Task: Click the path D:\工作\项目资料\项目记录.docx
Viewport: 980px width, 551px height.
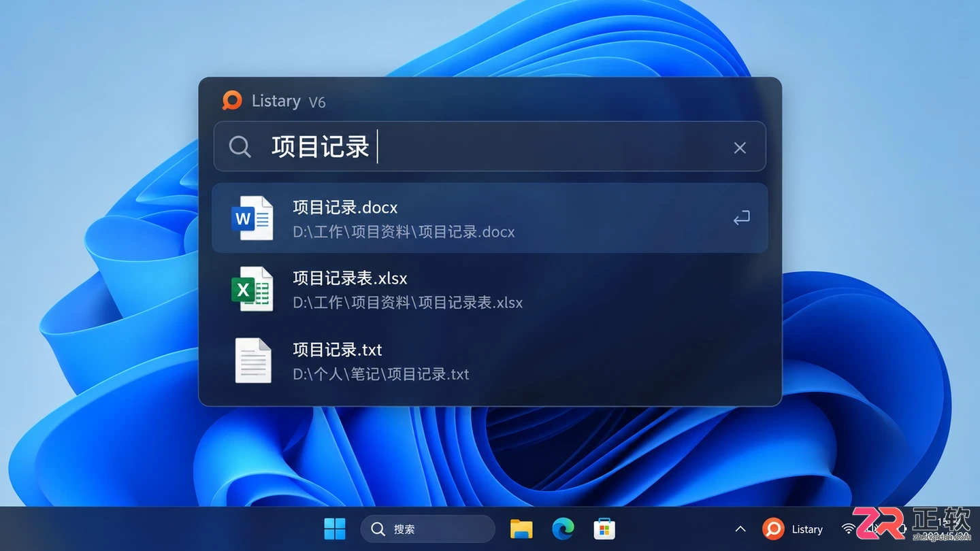Action: (x=404, y=231)
